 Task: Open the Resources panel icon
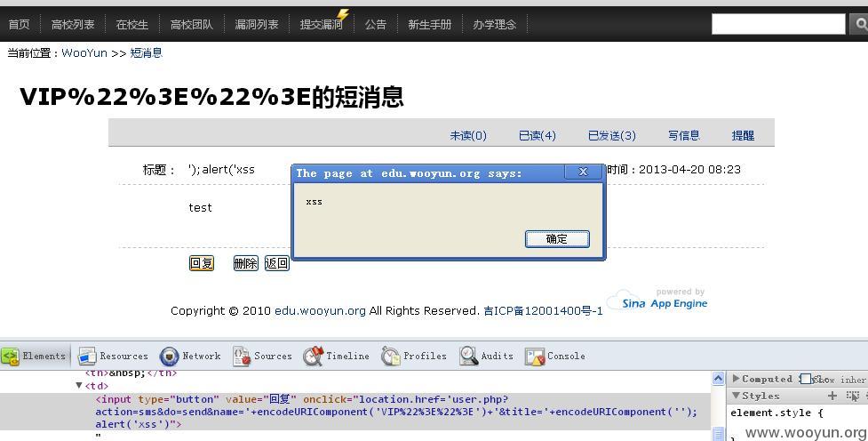(x=87, y=357)
